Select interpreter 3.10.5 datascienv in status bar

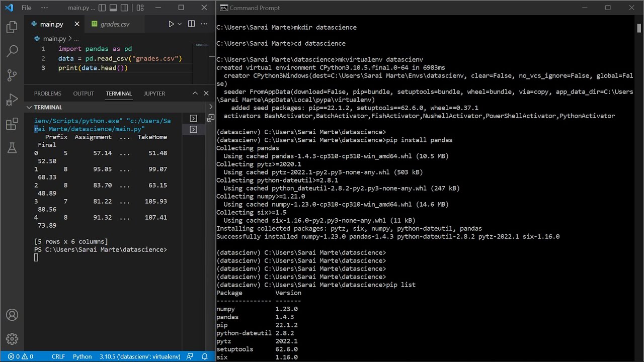point(140,356)
